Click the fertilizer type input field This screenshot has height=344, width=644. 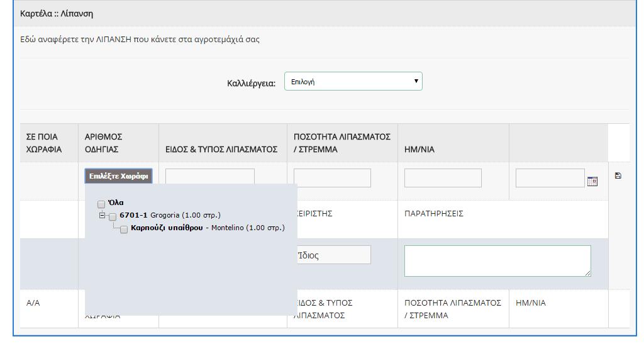pos(210,176)
